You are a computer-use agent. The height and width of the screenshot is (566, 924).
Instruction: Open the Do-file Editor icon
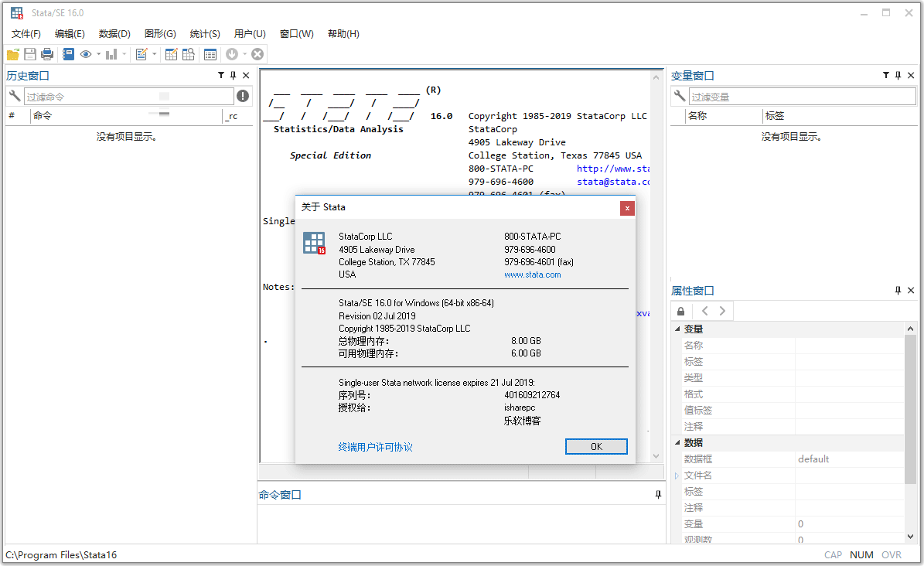[x=141, y=54]
